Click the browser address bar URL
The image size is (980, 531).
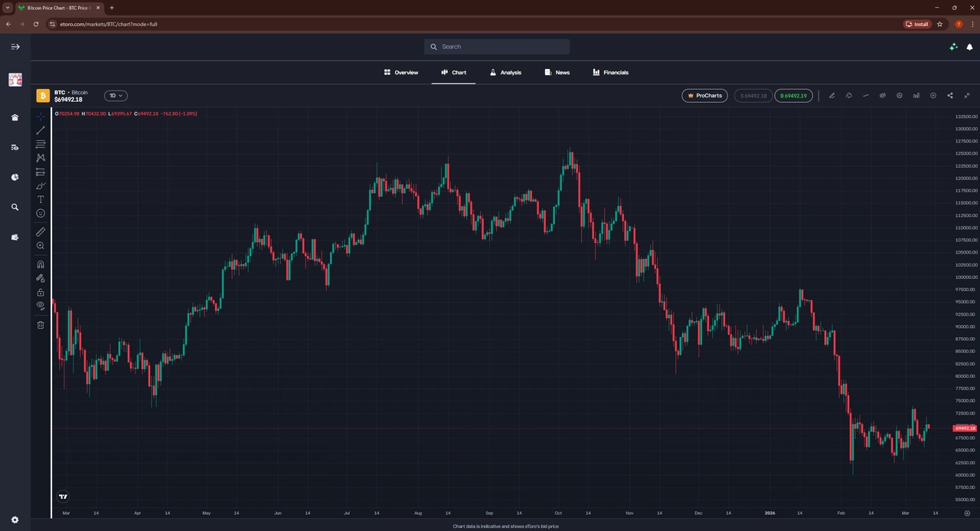108,24
